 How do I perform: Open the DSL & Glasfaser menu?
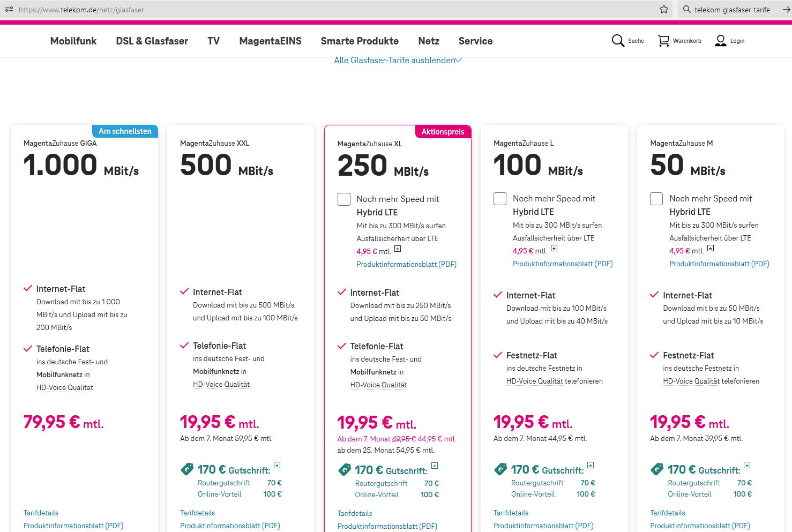coord(152,41)
